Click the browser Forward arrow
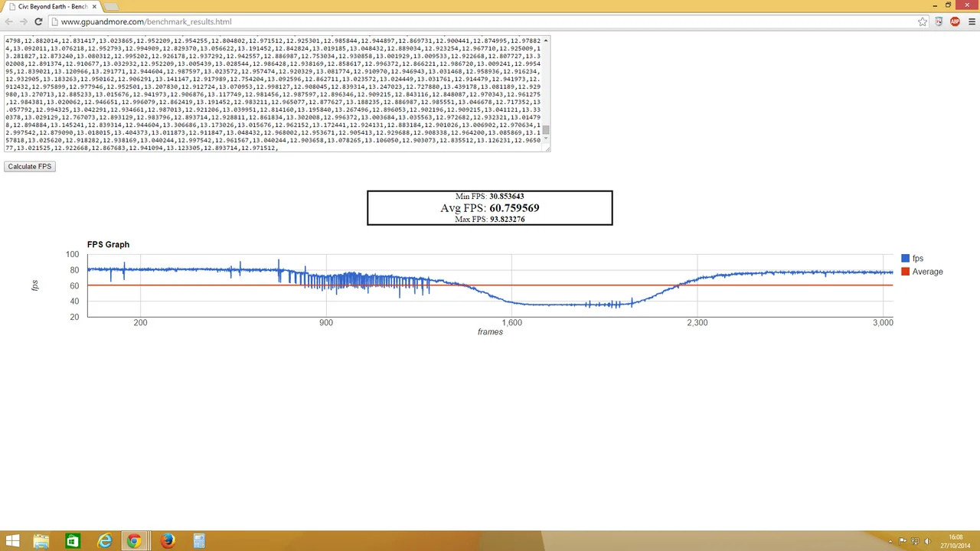The height and width of the screenshot is (551, 980). [x=24, y=21]
